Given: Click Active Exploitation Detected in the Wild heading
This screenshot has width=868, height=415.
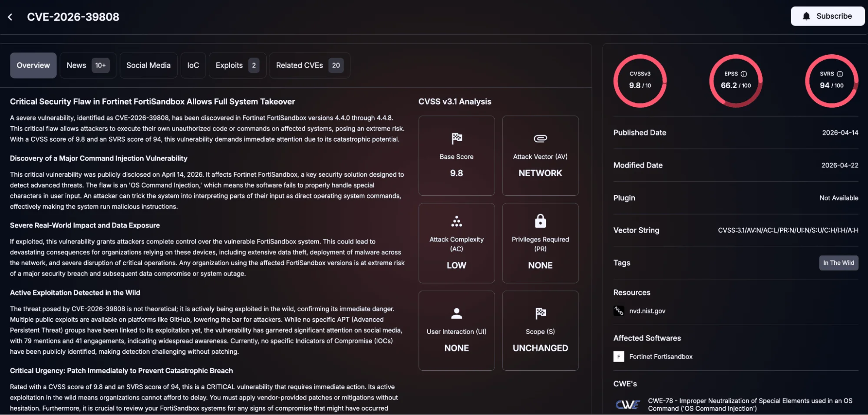Looking at the screenshot, I should coord(75,293).
